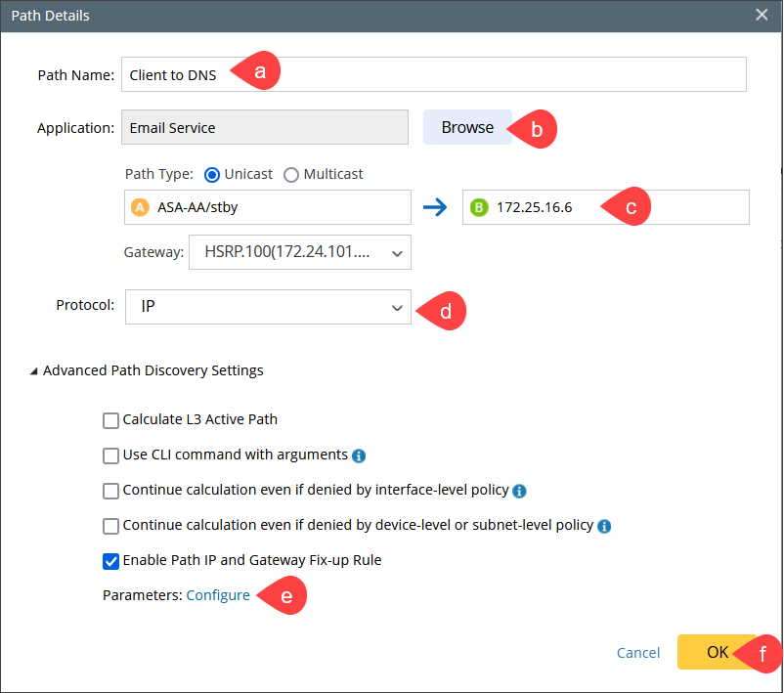Select the Multicast path type
The image size is (784, 693).
coord(291,174)
